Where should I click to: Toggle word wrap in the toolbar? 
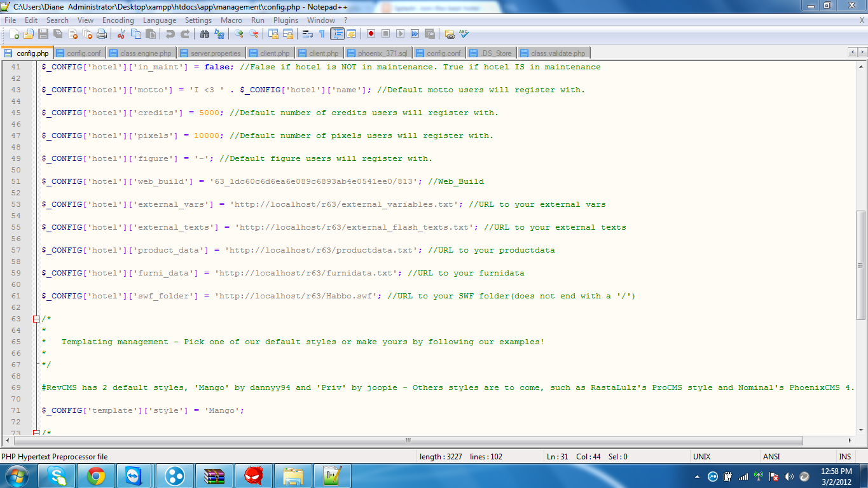[x=308, y=34]
